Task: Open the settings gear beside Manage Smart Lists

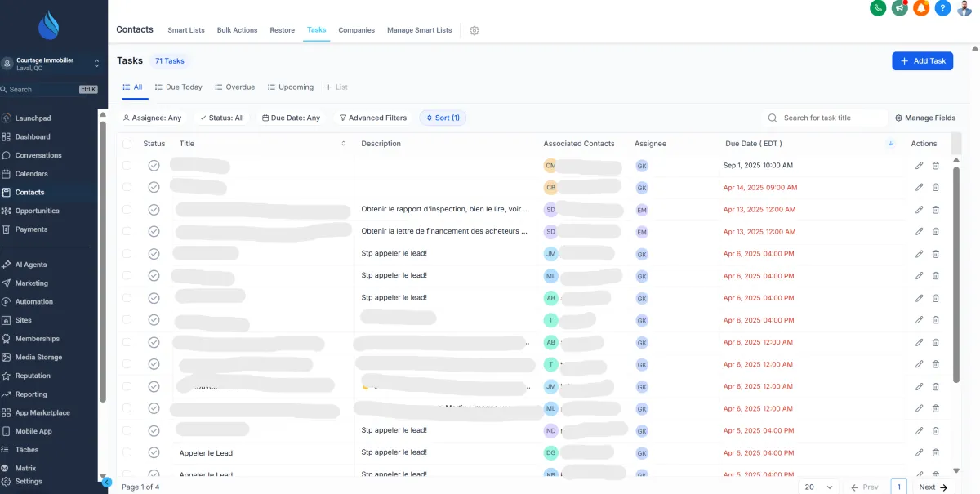Action: pyautogui.click(x=474, y=31)
